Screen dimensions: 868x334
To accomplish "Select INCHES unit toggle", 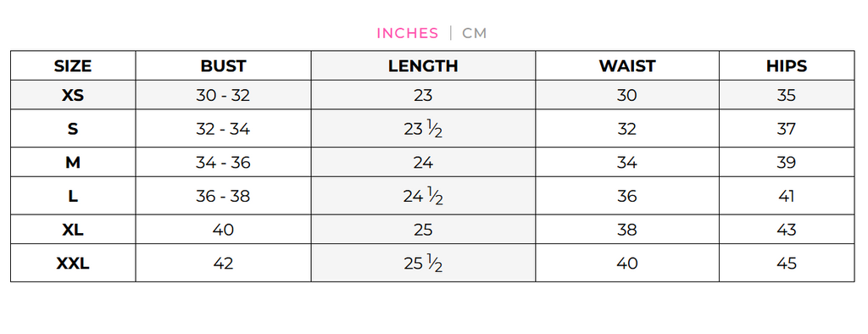I will pyautogui.click(x=408, y=33).
